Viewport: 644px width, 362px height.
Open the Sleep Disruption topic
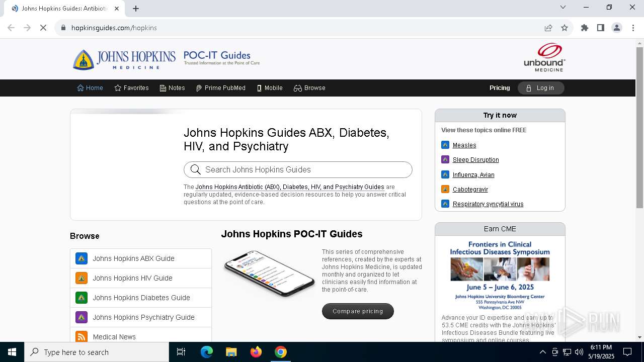click(x=476, y=160)
